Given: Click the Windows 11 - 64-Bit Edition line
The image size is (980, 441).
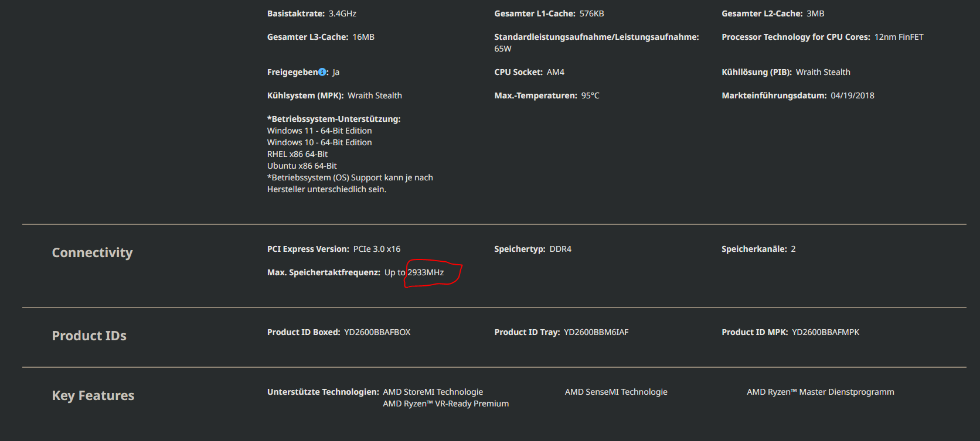Looking at the screenshot, I should pos(319,131).
